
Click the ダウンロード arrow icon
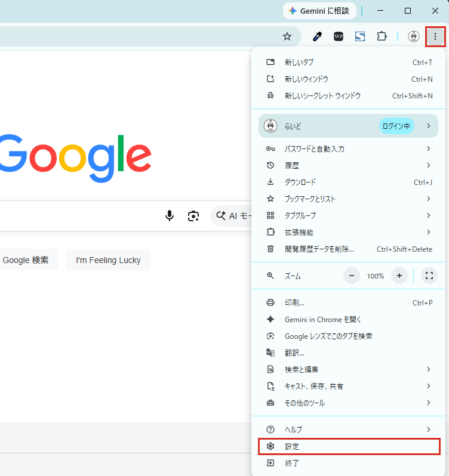click(270, 182)
